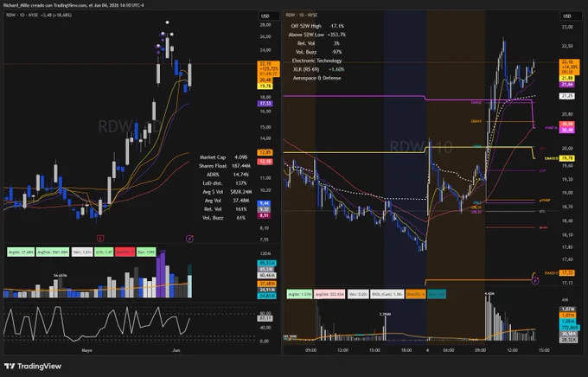
Task: Click the 67,11 oscillator value label
Action: point(265,318)
